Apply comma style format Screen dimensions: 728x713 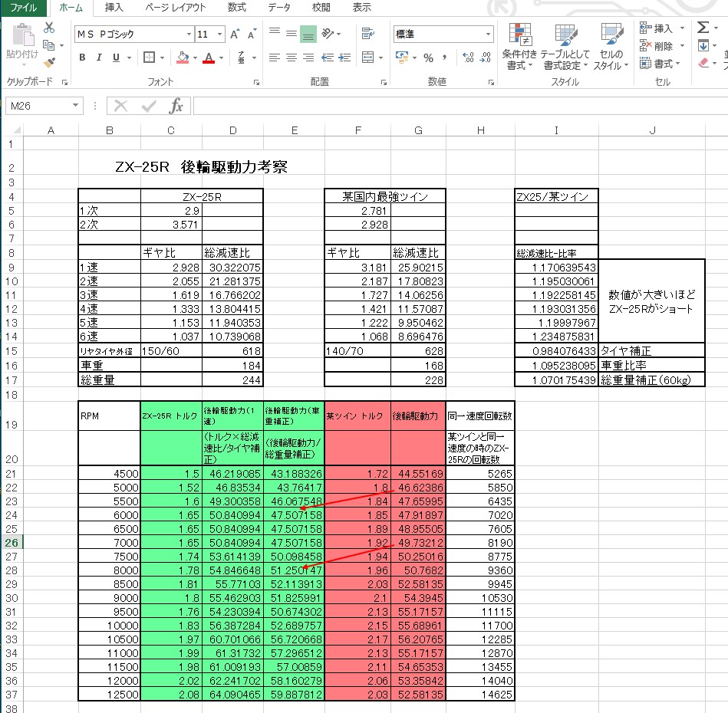[x=444, y=58]
